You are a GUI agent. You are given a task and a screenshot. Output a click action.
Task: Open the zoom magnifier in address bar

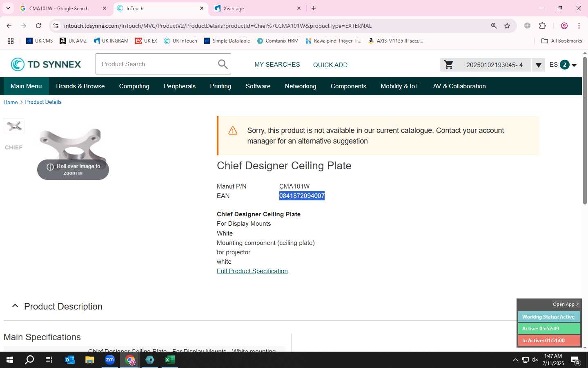click(494, 26)
